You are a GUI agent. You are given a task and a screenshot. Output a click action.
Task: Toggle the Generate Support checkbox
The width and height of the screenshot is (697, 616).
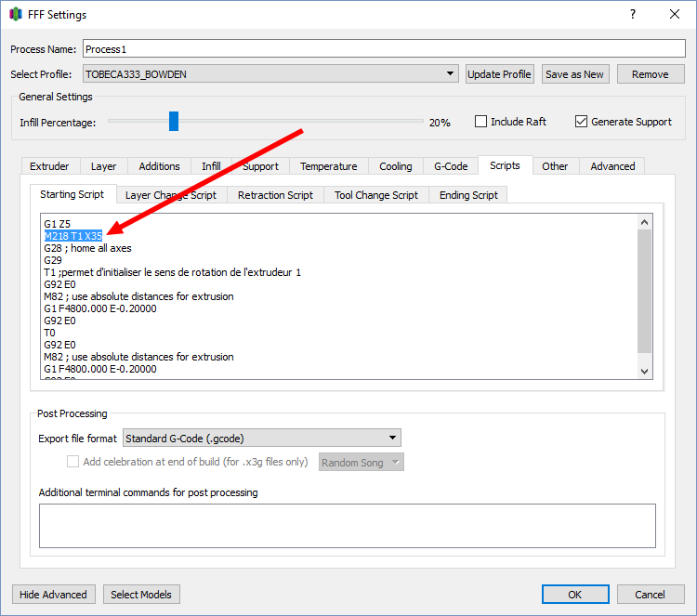click(x=582, y=122)
